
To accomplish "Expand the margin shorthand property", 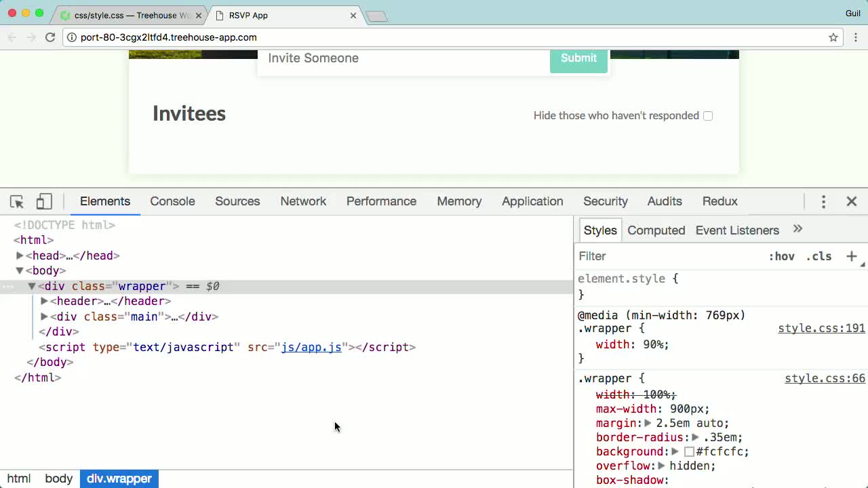I will (648, 423).
